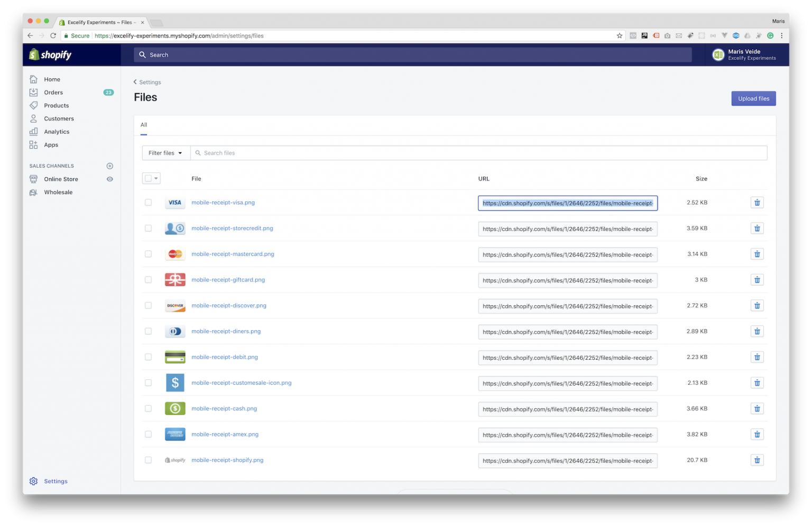Open the Analytics section
This screenshot has height=527, width=812.
[x=57, y=131]
